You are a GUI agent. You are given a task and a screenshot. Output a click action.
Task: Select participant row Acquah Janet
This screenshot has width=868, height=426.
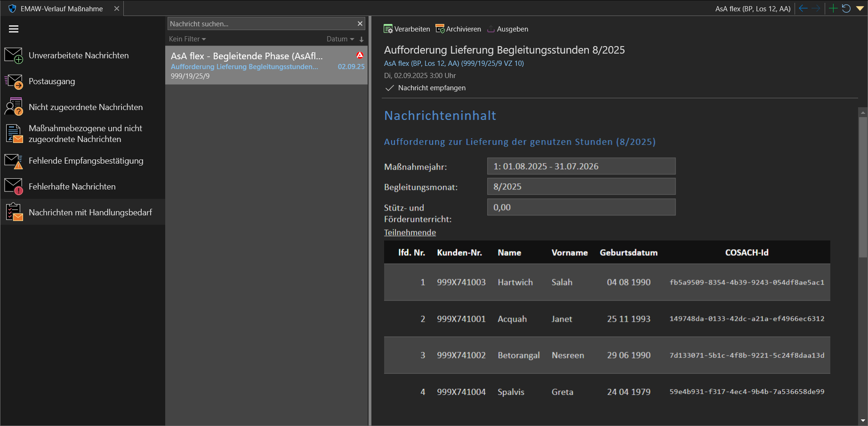607,319
